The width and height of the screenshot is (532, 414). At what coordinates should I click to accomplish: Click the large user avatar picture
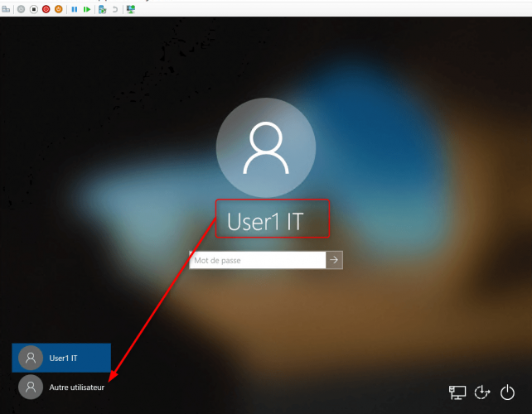coord(265,148)
